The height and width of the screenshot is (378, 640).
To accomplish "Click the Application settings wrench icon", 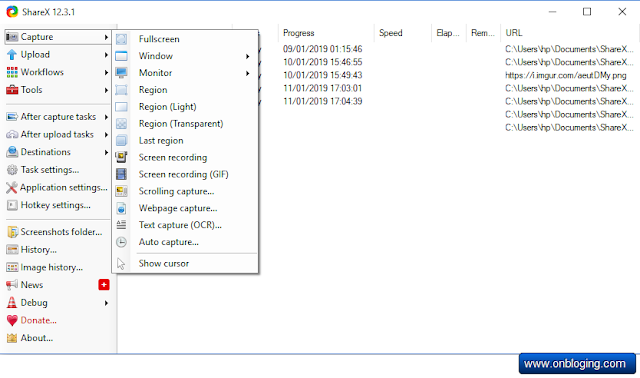I will (12, 187).
